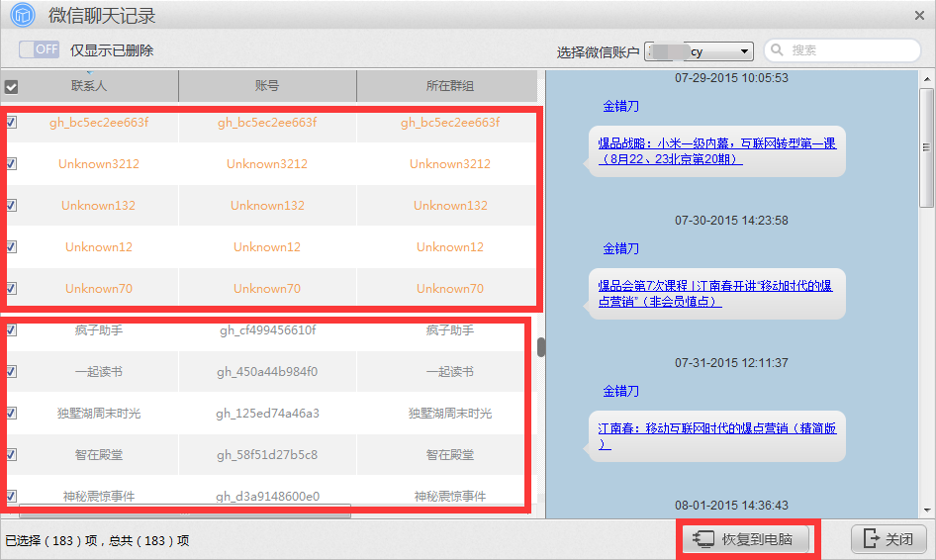Select contact 智在殿堂 in 联系人 column
Screen dimensions: 936x560
click(99, 454)
